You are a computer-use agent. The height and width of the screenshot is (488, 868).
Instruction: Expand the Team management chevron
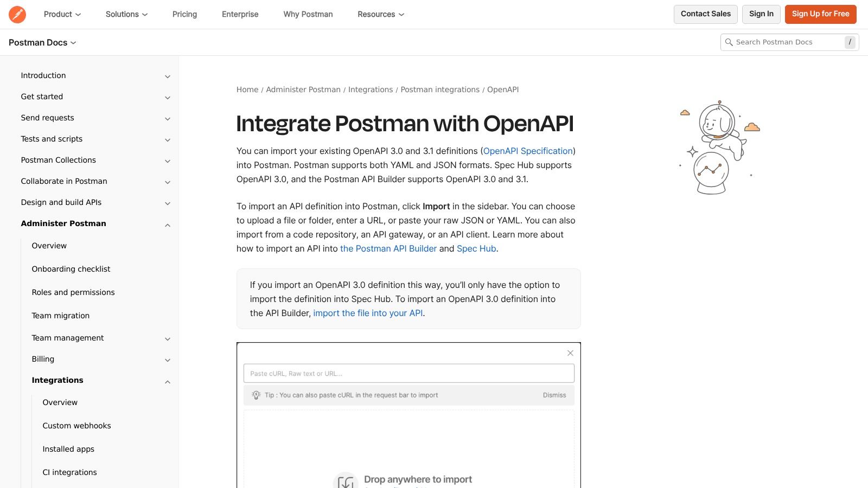point(168,339)
